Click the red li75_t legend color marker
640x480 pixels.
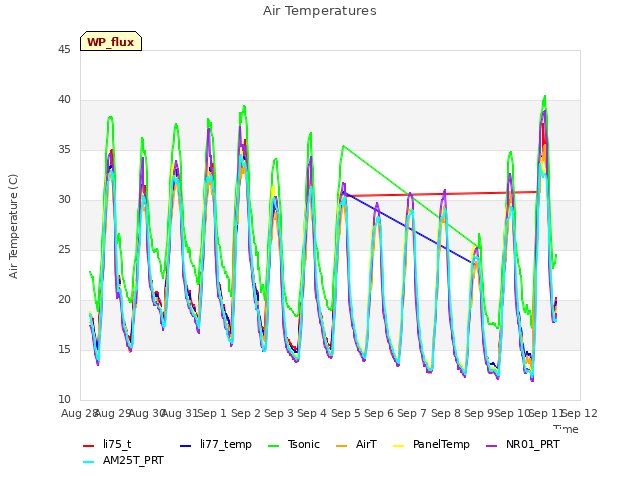point(89,445)
